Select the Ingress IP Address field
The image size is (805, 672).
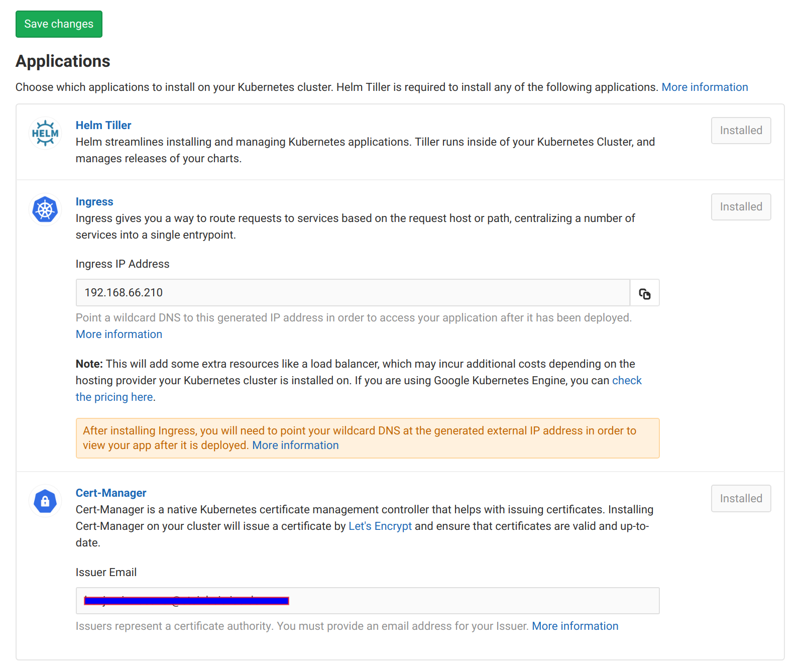click(352, 293)
